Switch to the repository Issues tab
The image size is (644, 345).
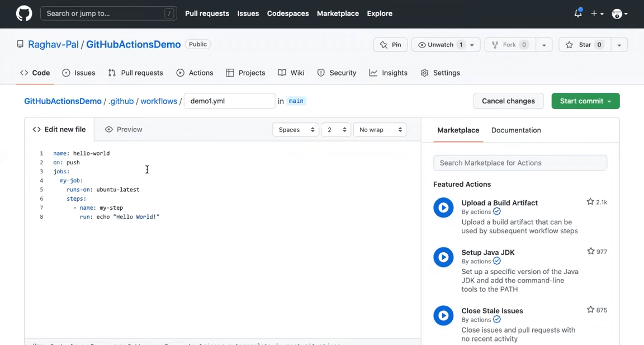pyautogui.click(x=78, y=73)
